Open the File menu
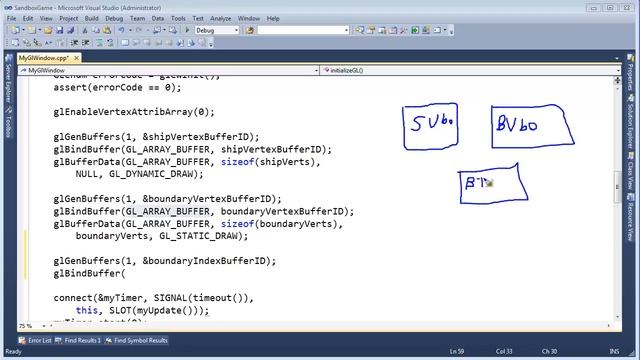 coord(11,18)
